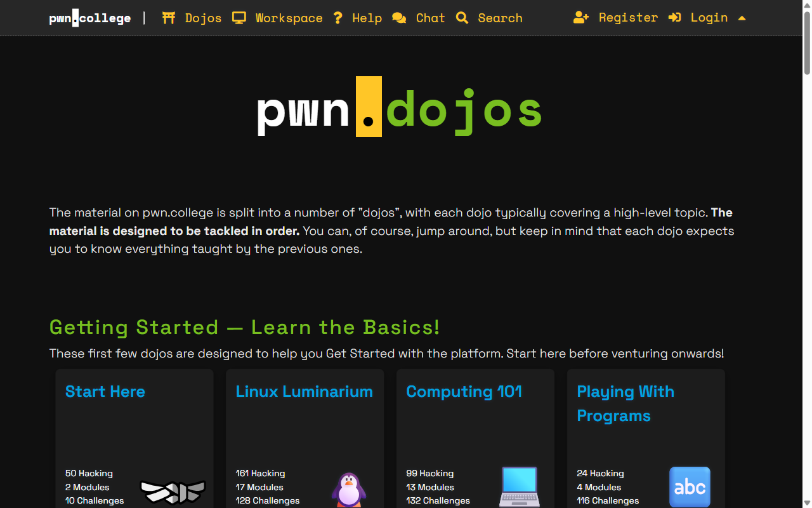
Task: Click the Start Here belt icon
Action: 173,492
